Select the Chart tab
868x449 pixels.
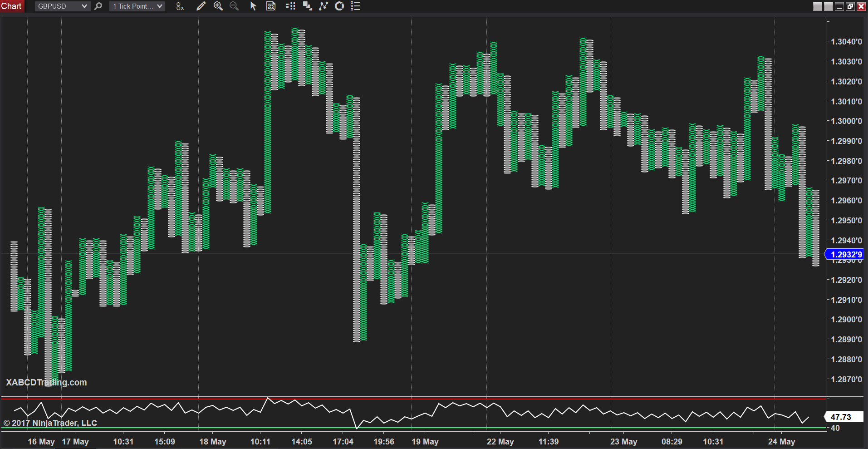(x=11, y=6)
